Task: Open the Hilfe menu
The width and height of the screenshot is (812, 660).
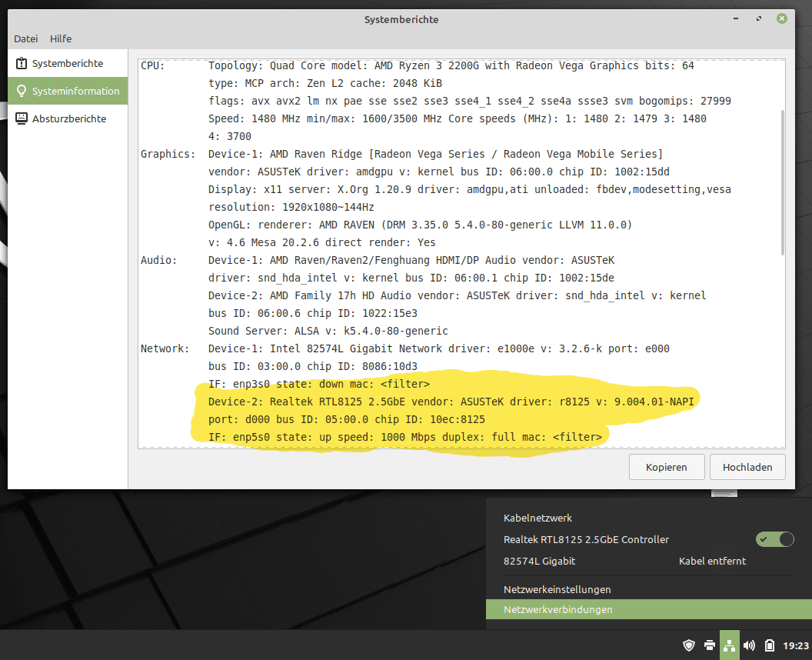Action: 61,39
